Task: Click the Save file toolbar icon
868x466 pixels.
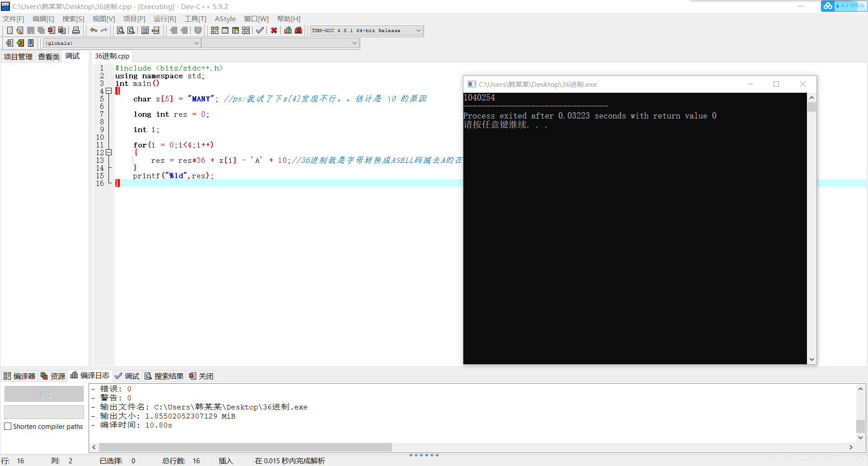Action: (31, 30)
